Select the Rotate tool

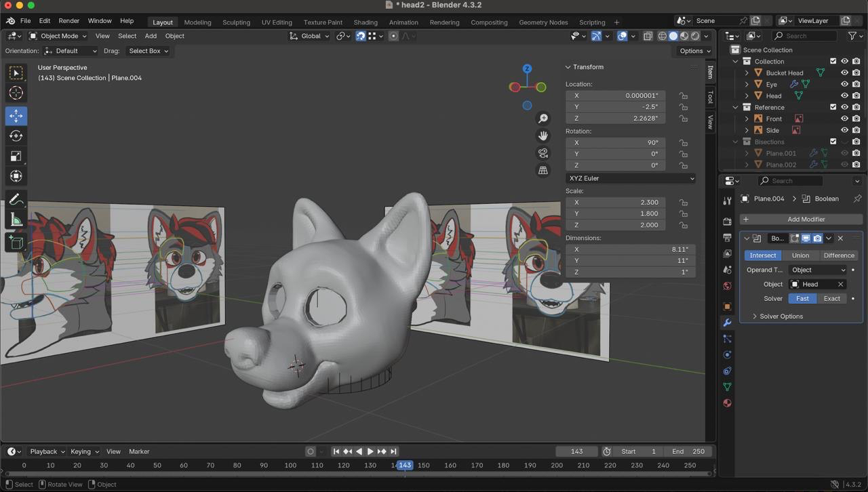(16, 136)
